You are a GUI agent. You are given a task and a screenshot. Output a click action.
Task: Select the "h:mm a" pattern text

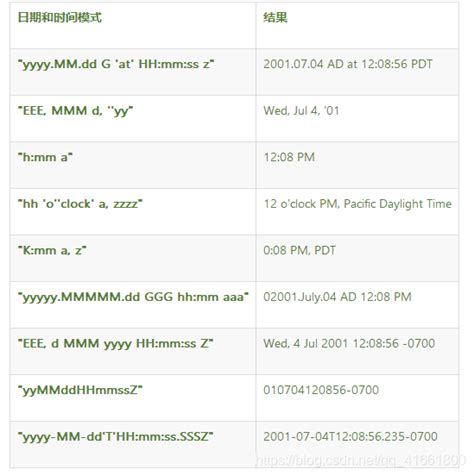click(x=45, y=157)
